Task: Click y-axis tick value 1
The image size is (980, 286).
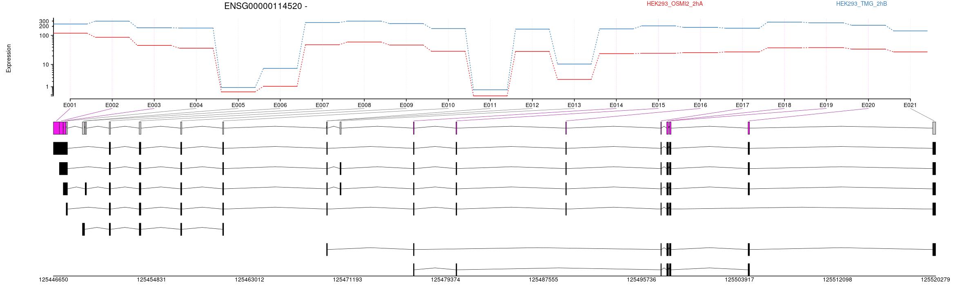Action: [x=47, y=87]
